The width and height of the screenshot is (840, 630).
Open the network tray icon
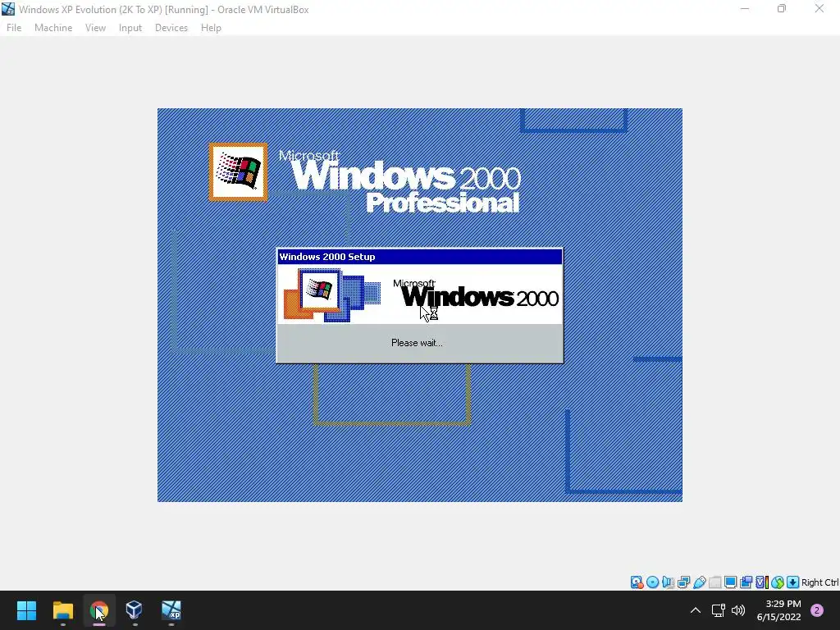(718, 610)
